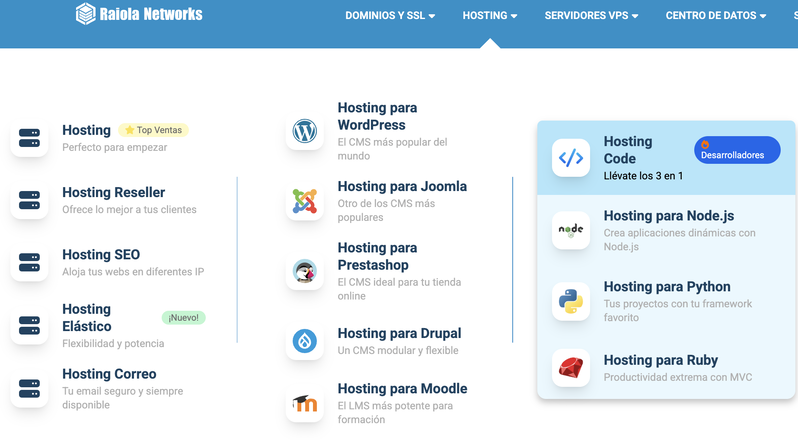The height and width of the screenshot is (440, 798).
Task: Click the Desarrolladores badge
Action: click(x=737, y=150)
